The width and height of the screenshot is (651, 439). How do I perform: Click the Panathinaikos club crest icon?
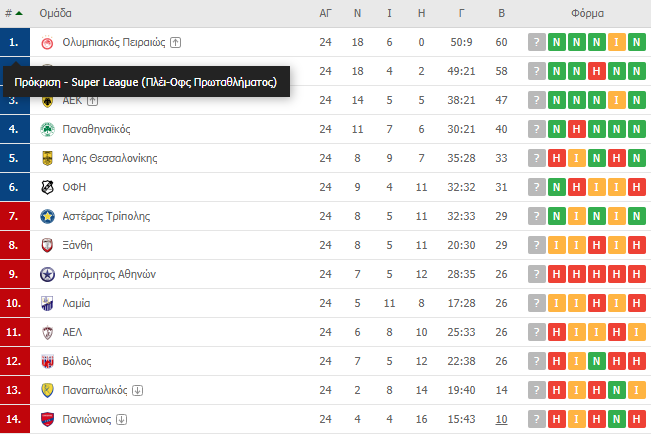47,130
